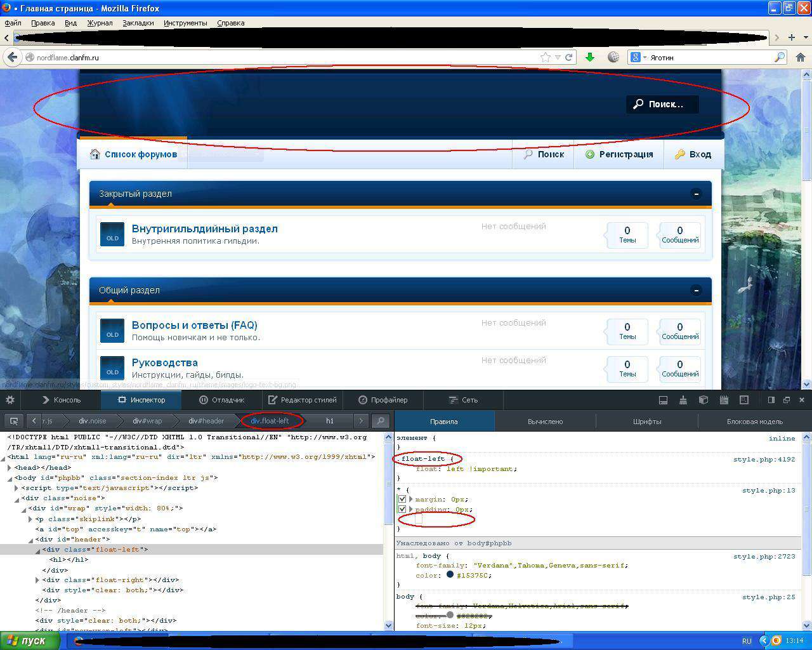Click the Opera icon in system tray
This screenshot has width=812, height=650.
click(776, 640)
